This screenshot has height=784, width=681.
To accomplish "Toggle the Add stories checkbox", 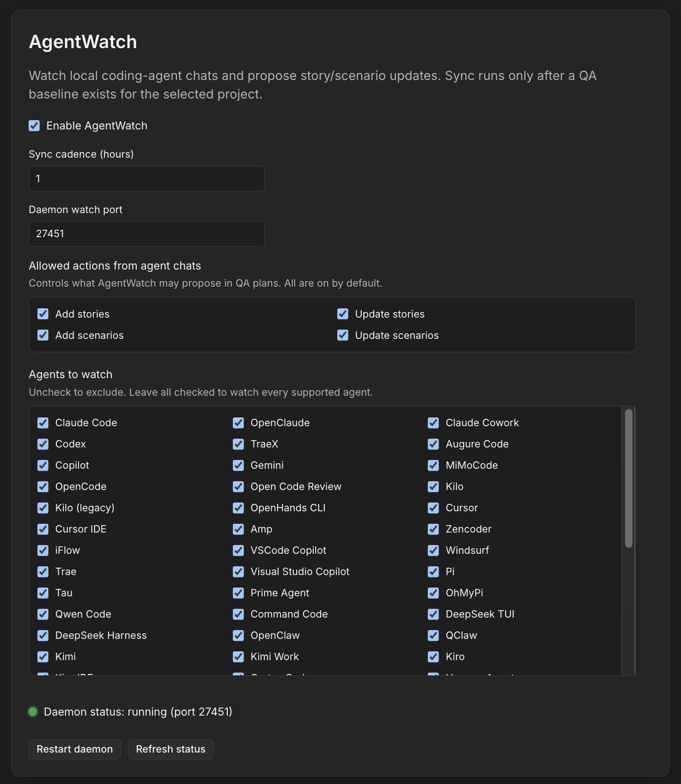I will point(43,314).
